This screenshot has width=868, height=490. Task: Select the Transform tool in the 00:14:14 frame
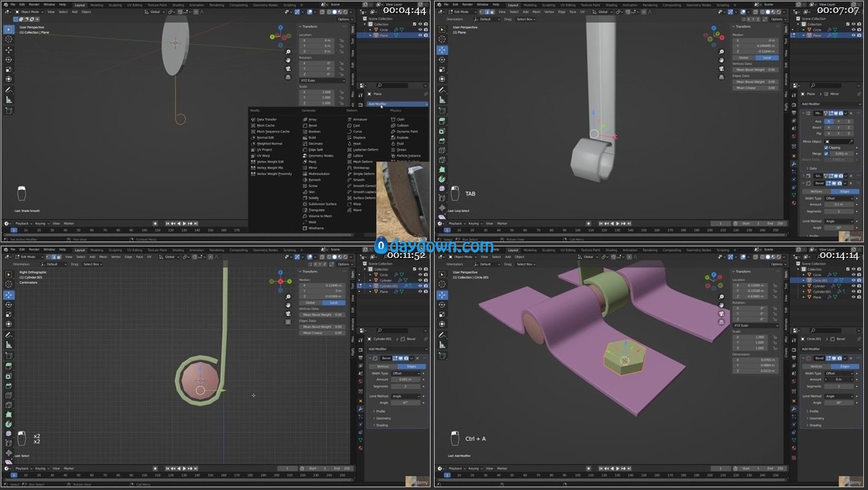point(442,324)
